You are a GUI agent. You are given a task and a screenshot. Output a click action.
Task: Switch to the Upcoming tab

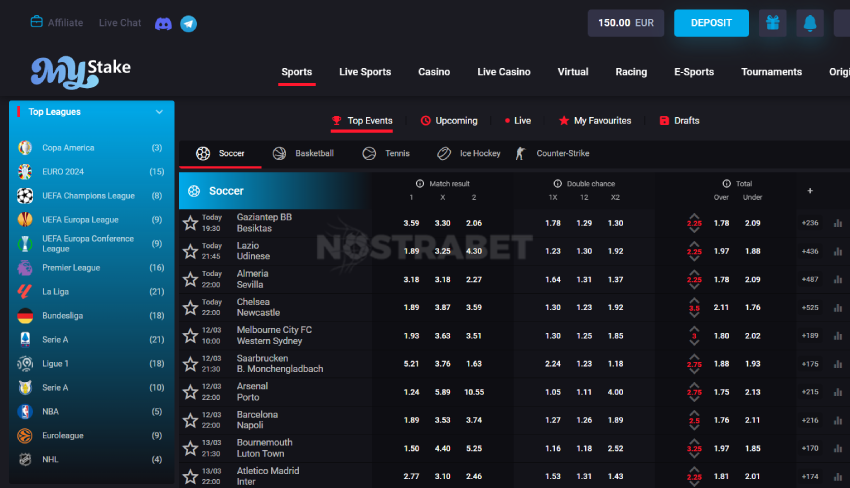click(x=449, y=120)
